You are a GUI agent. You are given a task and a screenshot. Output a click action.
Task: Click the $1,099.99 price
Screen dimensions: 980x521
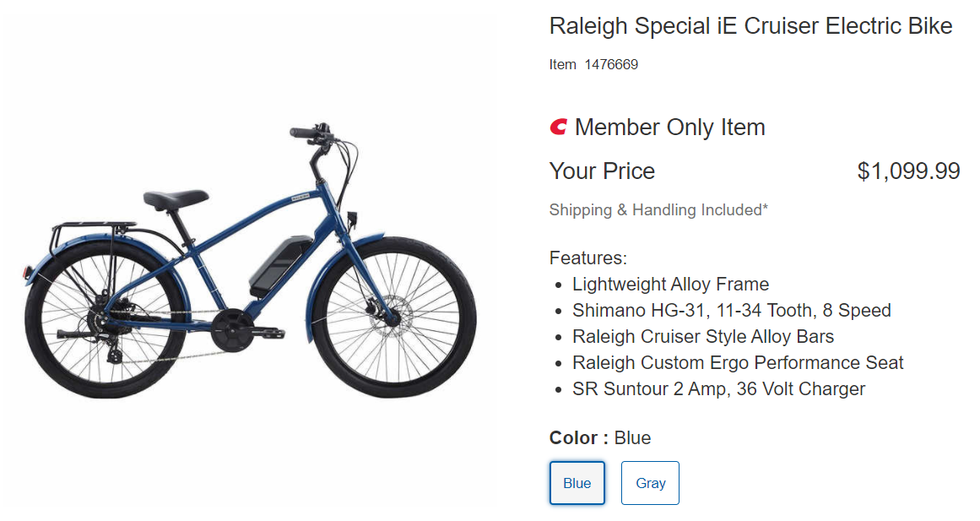tap(908, 171)
